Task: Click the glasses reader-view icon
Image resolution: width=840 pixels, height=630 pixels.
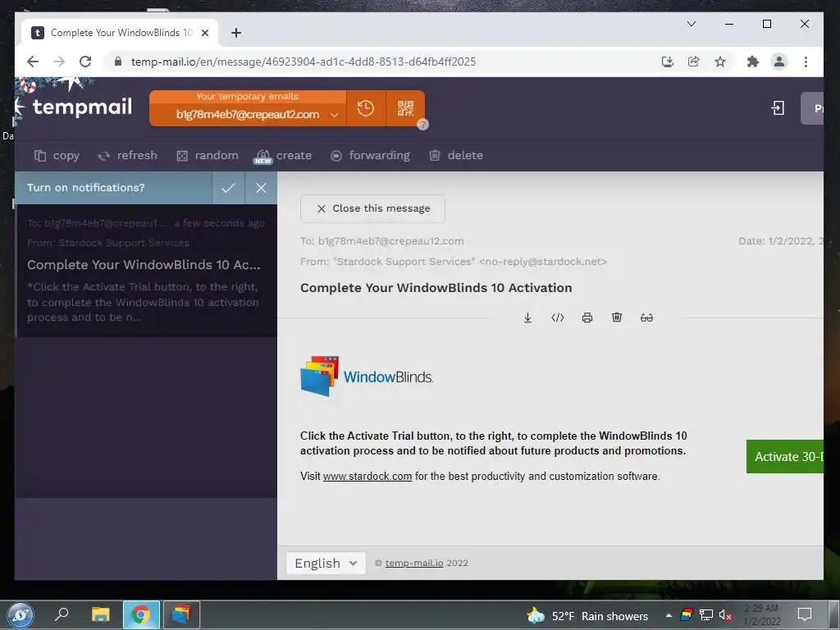Action: pos(646,317)
